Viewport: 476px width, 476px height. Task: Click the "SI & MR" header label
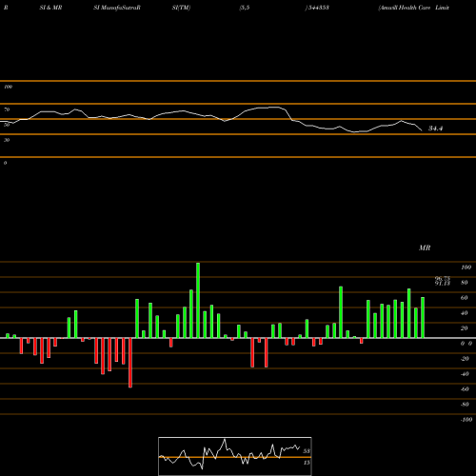tap(50, 8)
